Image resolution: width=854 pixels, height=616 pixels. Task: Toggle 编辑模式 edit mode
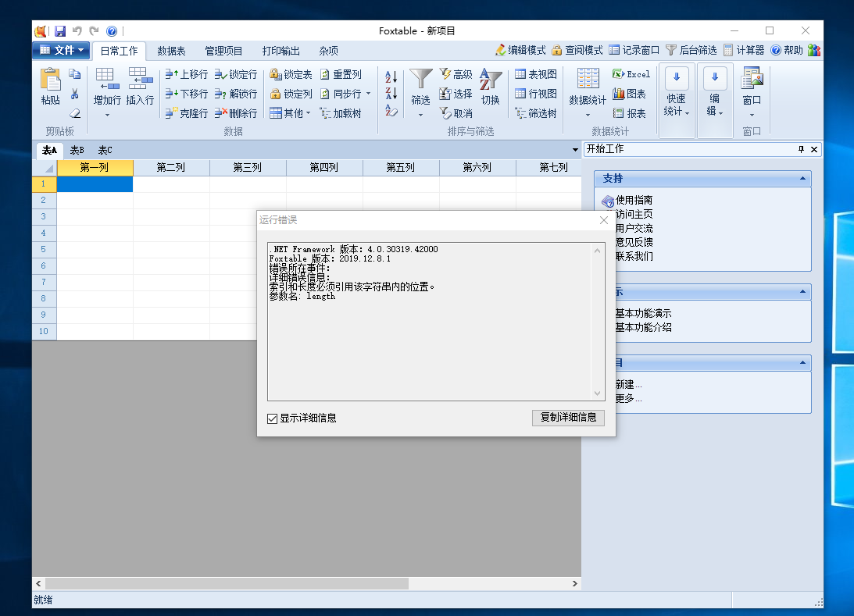pos(520,50)
